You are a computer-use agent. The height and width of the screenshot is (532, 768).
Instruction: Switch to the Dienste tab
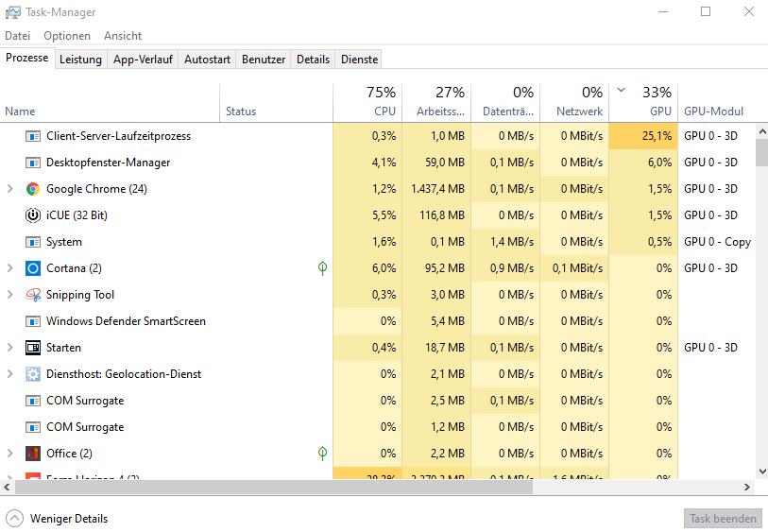click(360, 60)
